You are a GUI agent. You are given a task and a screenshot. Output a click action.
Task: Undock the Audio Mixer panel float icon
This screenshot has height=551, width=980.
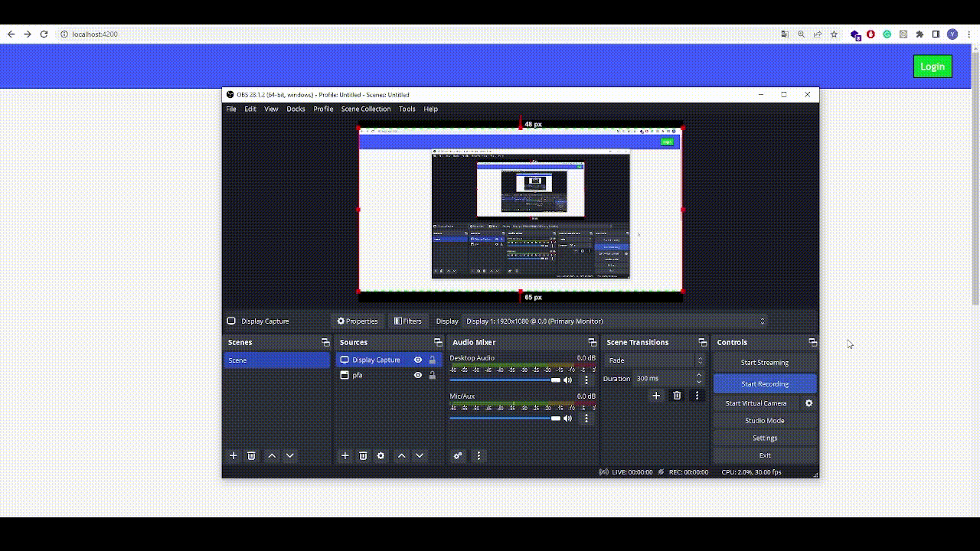(x=592, y=342)
